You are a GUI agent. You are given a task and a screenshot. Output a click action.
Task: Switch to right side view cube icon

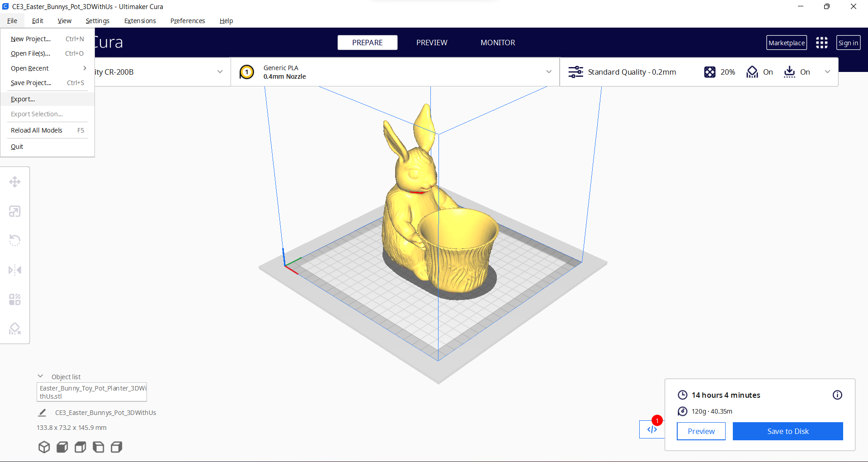(117, 447)
